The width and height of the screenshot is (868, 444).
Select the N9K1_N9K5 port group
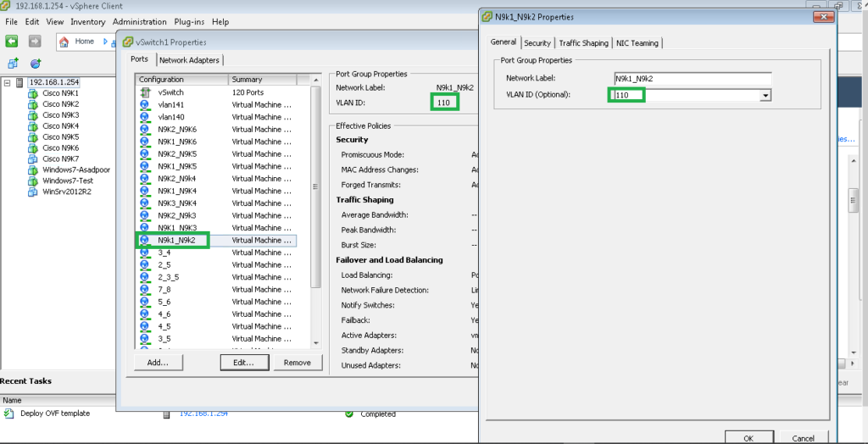(216, 166)
